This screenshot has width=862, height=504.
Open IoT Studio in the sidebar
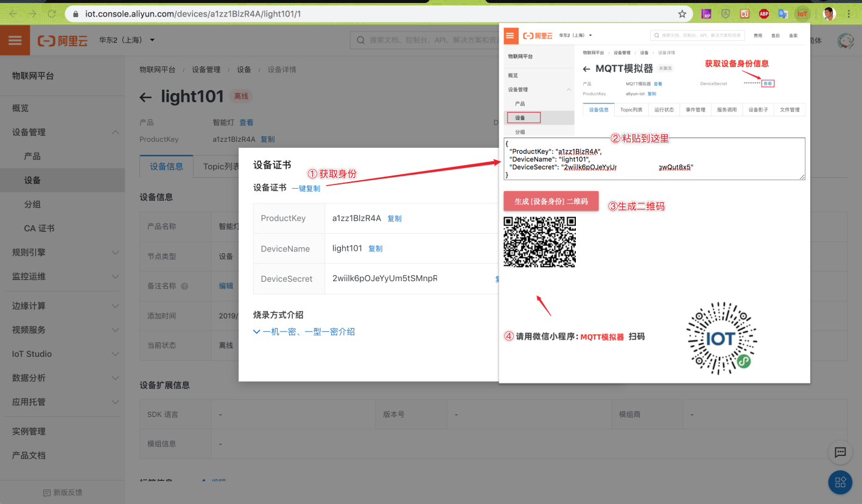coord(32,354)
